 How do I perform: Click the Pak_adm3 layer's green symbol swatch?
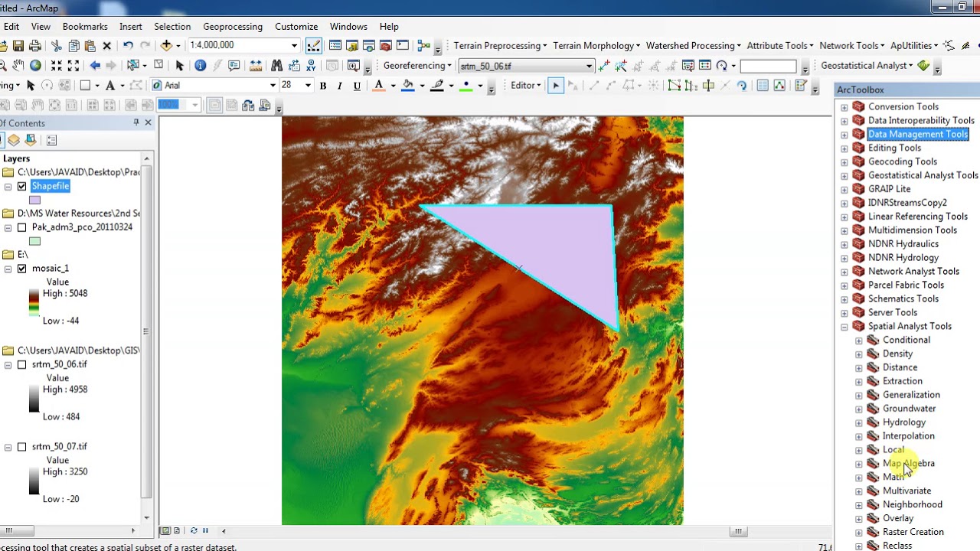coord(34,242)
